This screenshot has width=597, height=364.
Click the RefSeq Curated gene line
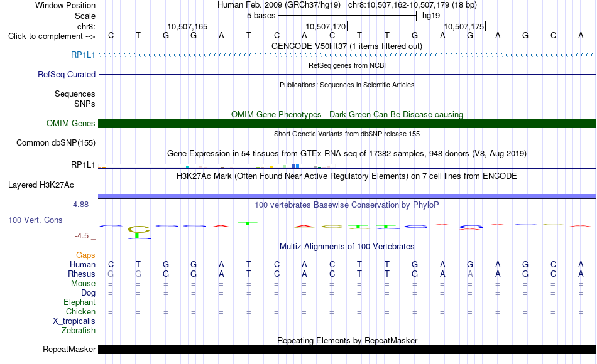pos(348,74)
